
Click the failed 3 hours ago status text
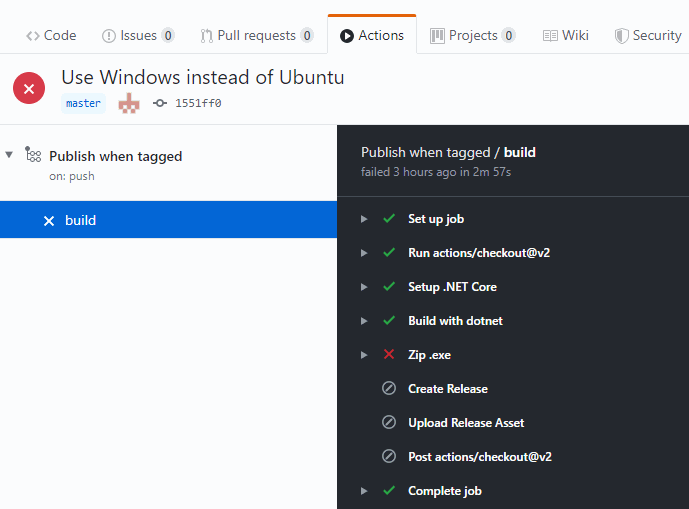pos(436,172)
